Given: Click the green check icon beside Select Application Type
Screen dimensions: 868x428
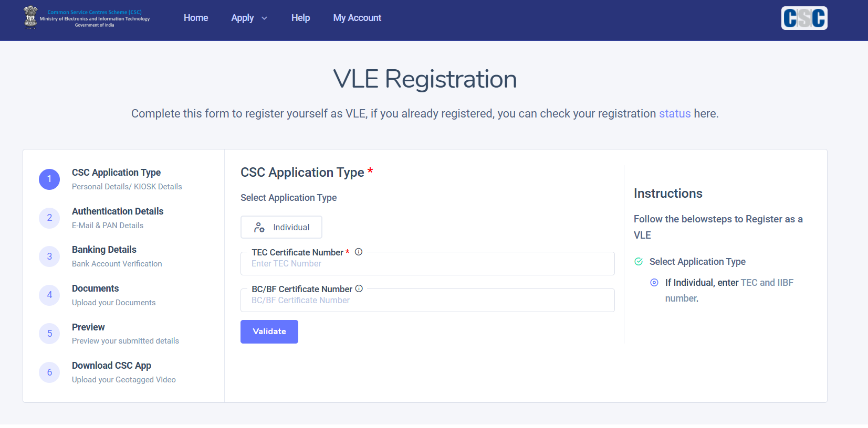Looking at the screenshot, I should 639,262.
